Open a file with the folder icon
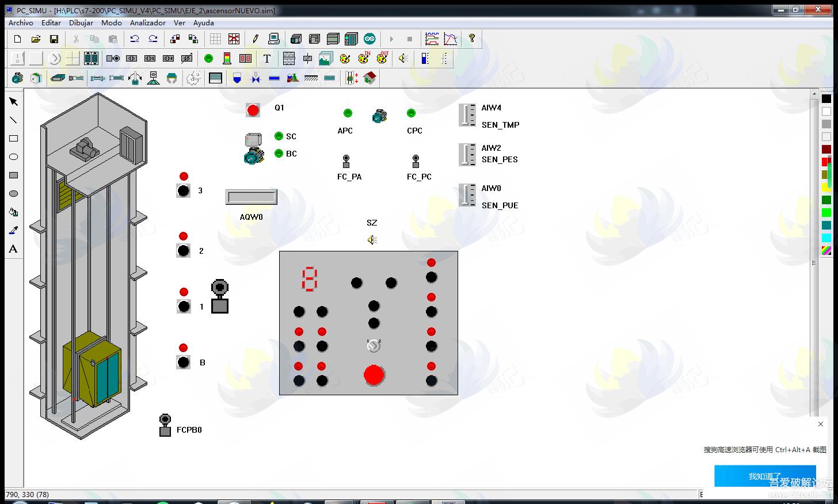Viewport: 838px width, 504px height. [36, 39]
